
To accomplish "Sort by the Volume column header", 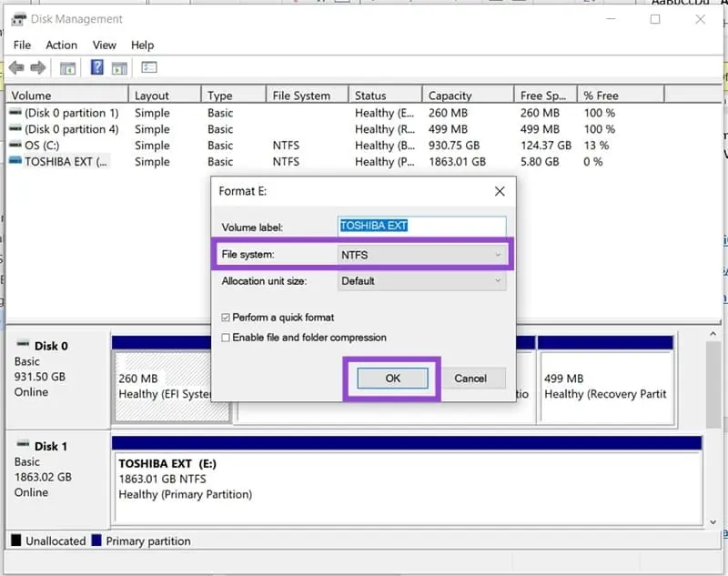I will point(67,96).
